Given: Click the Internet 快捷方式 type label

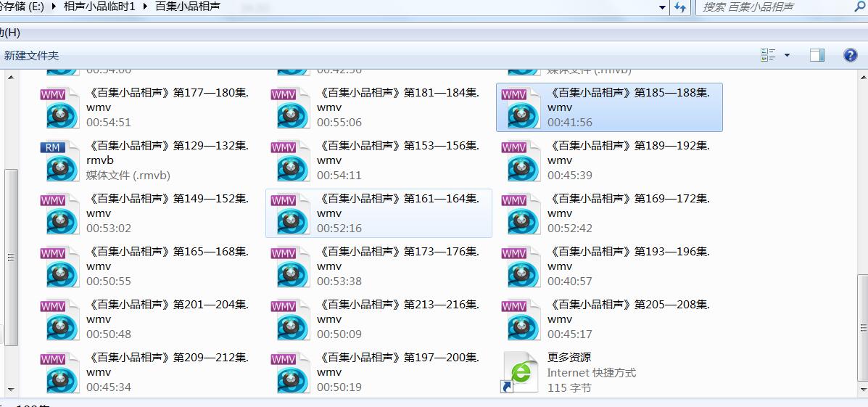Looking at the screenshot, I should (592, 373).
